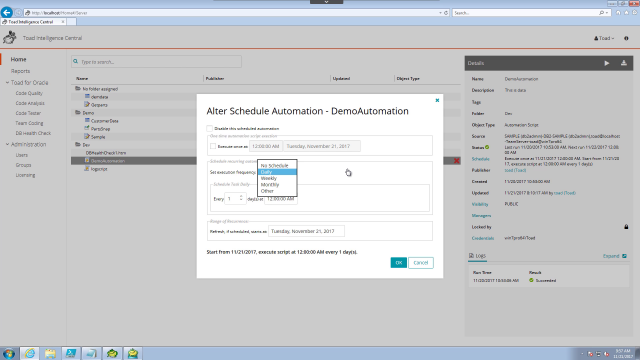The height and width of the screenshot is (360, 640).
Task: Click the lock icon beside Locked by
Action: point(626,227)
